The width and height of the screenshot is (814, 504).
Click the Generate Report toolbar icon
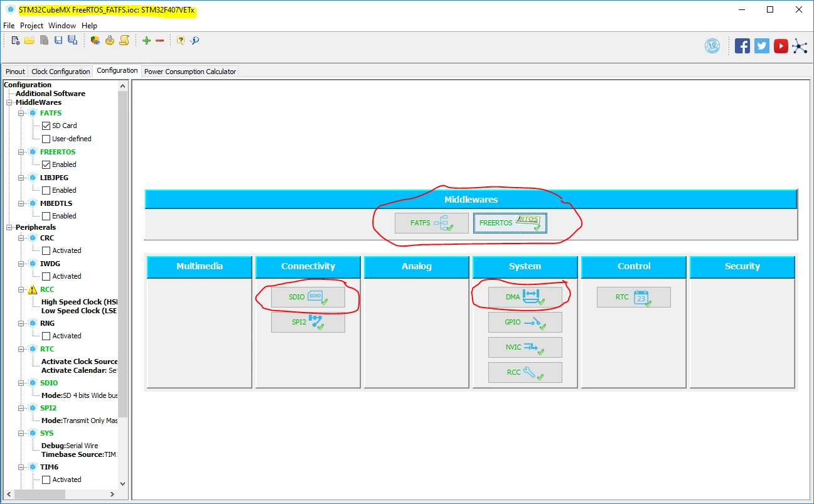(x=95, y=40)
